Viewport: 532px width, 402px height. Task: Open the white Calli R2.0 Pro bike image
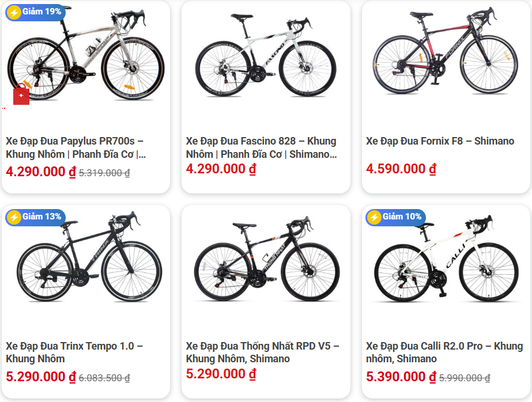coord(446,259)
